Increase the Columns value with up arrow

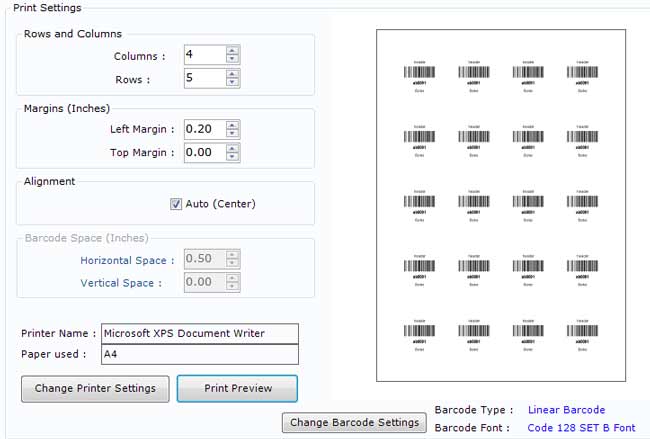[232, 51]
